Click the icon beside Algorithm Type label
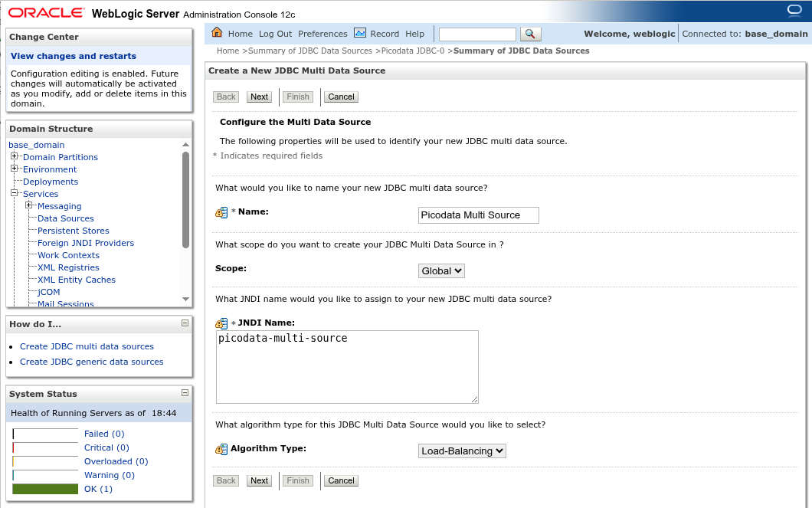 (221, 449)
